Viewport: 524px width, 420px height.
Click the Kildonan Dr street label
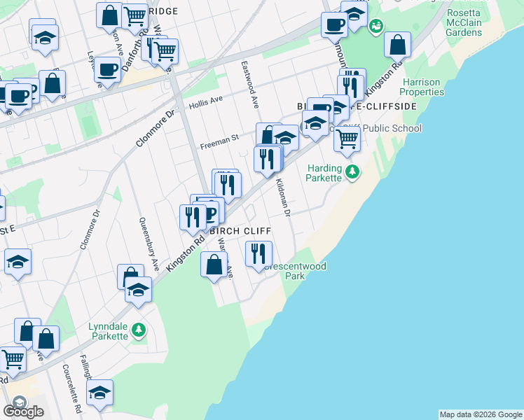coord(284,197)
